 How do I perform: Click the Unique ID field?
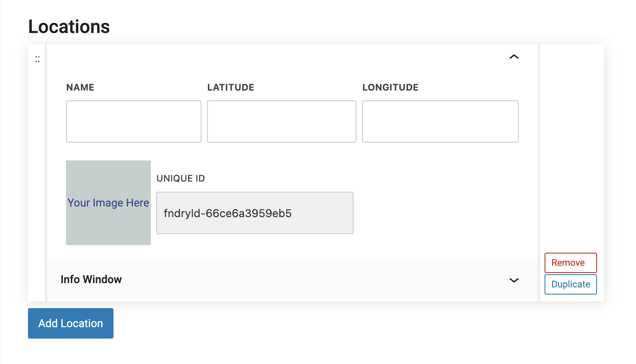click(254, 213)
